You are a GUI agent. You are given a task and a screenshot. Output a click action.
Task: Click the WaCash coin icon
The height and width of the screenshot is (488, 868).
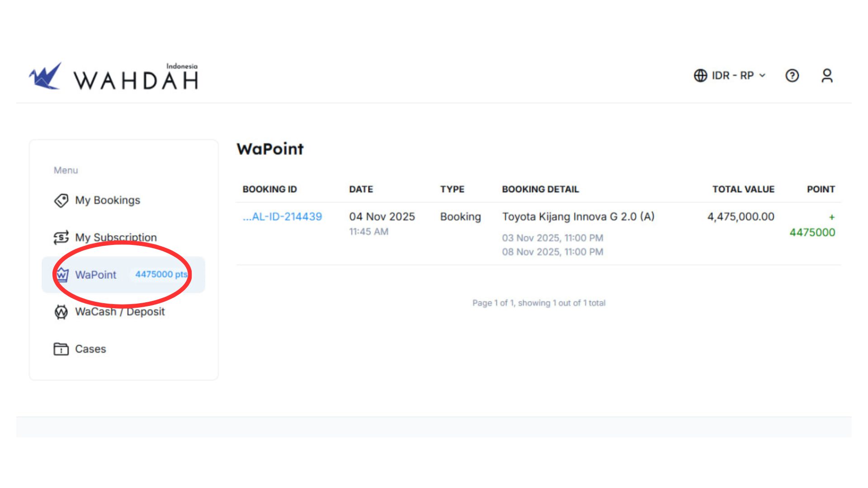61,312
